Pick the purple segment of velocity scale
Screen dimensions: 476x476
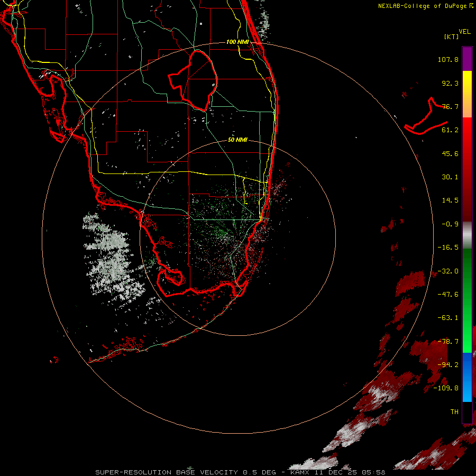(x=467, y=59)
